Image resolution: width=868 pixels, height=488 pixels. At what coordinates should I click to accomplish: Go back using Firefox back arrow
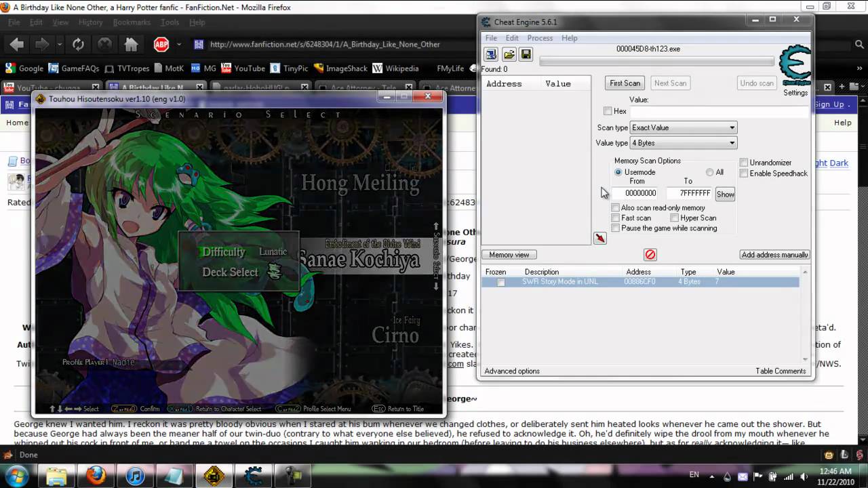[17, 45]
